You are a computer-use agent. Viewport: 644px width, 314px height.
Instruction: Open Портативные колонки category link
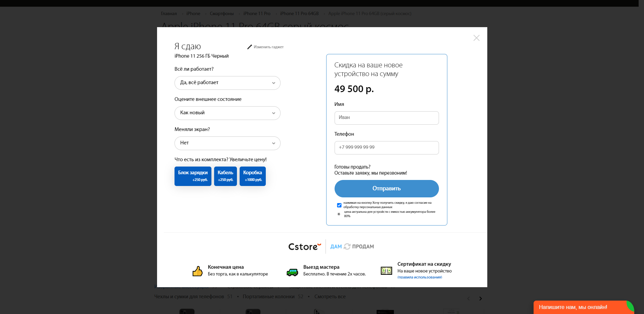(x=268, y=297)
